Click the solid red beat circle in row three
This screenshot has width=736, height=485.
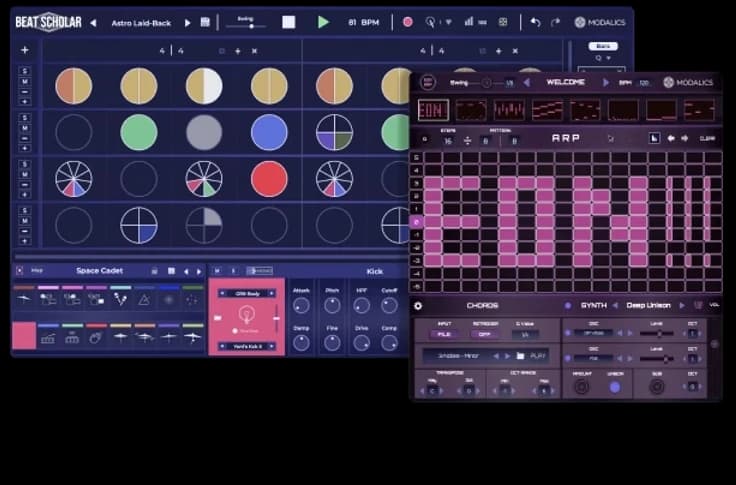point(269,179)
